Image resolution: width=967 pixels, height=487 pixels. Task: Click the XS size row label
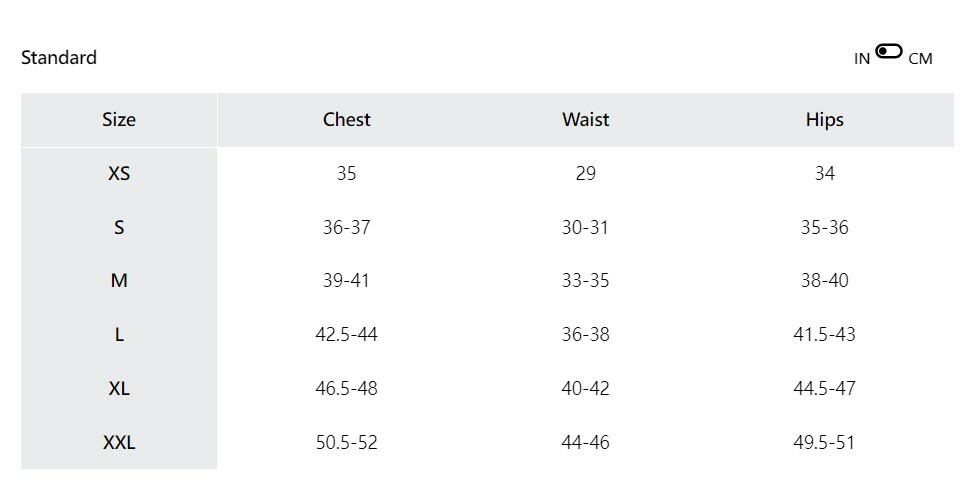pos(118,174)
